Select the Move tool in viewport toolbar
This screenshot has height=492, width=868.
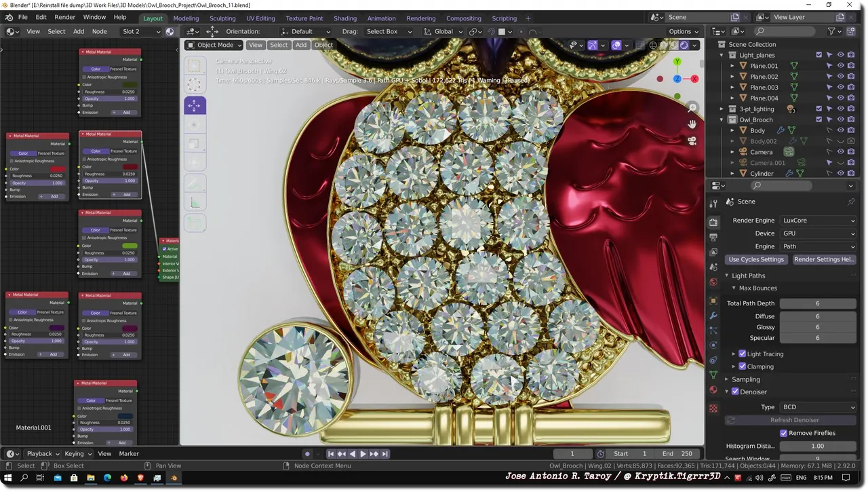click(x=195, y=105)
